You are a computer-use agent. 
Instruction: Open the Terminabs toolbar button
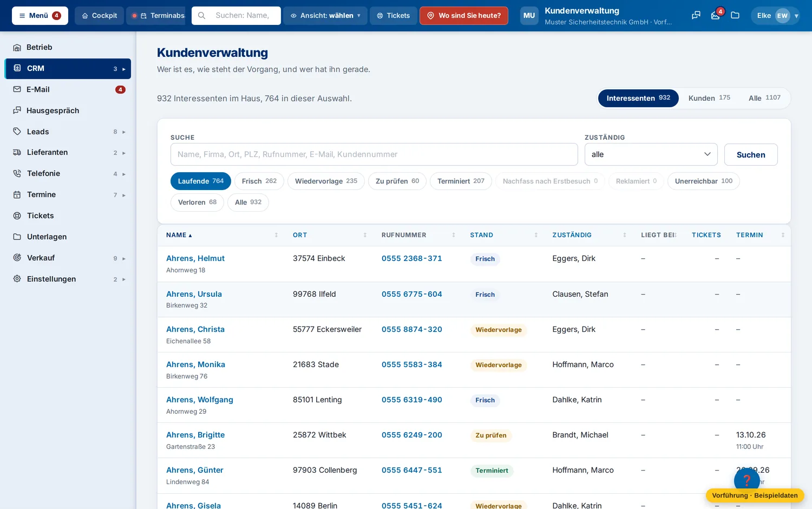pos(156,16)
